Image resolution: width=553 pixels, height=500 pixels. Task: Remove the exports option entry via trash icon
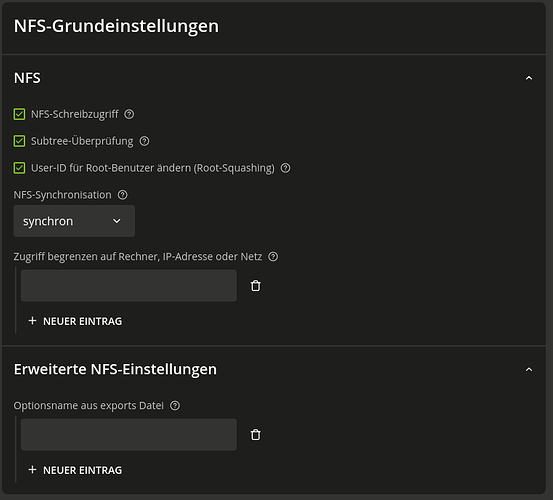pyautogui.click(x=256, y=435)
